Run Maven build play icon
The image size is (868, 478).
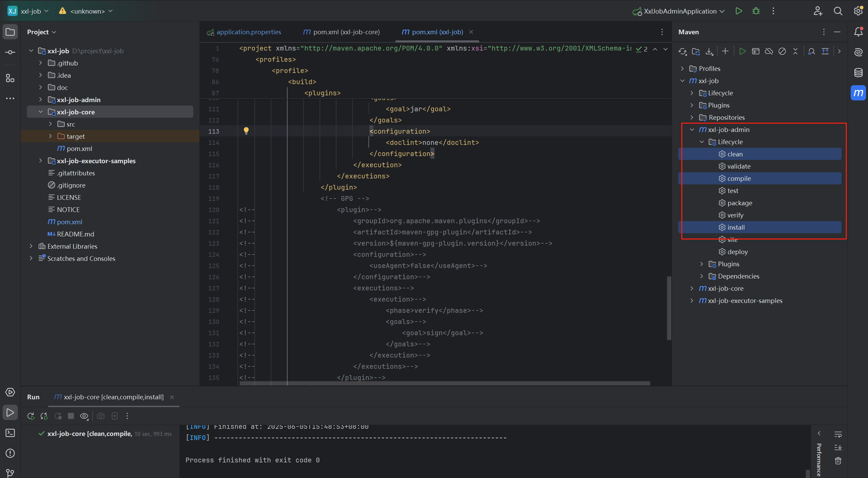(742, 51)
